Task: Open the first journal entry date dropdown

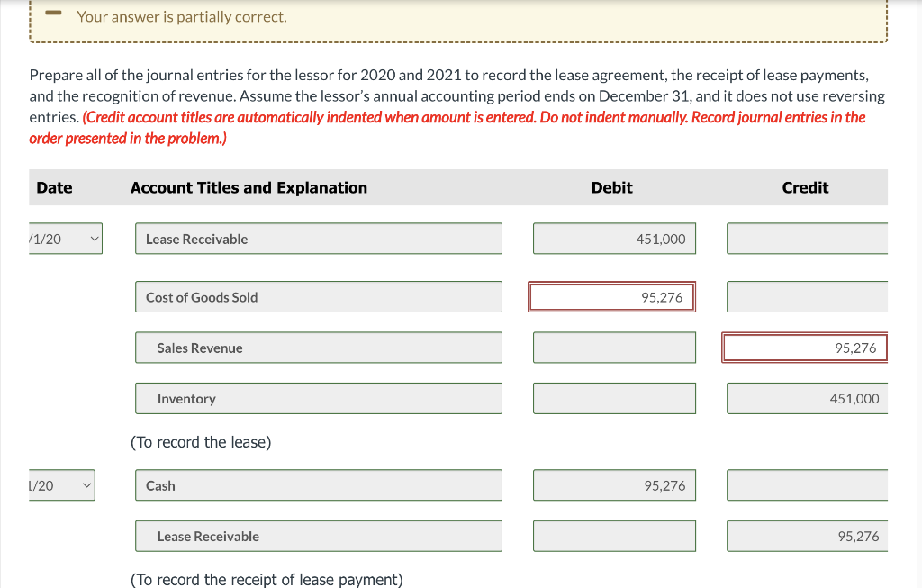Action: coord(63,238)
